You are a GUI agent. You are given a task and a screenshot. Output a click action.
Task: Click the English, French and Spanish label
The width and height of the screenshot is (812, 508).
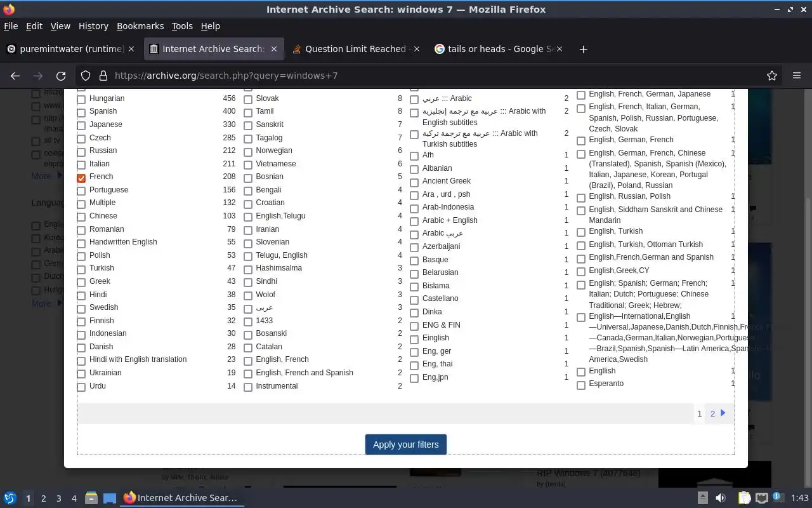[304, 373]
